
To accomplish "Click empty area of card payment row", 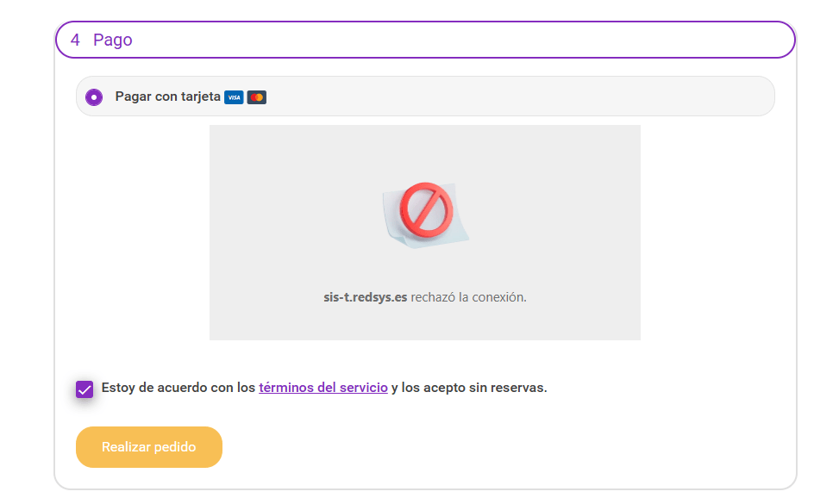I will [517, 96].
